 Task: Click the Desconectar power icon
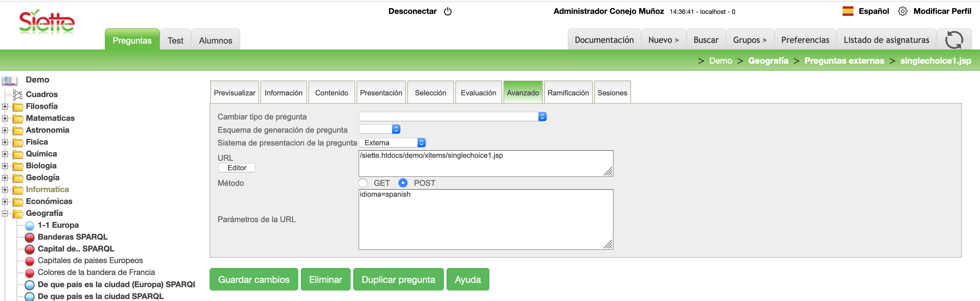coord(448,12)
